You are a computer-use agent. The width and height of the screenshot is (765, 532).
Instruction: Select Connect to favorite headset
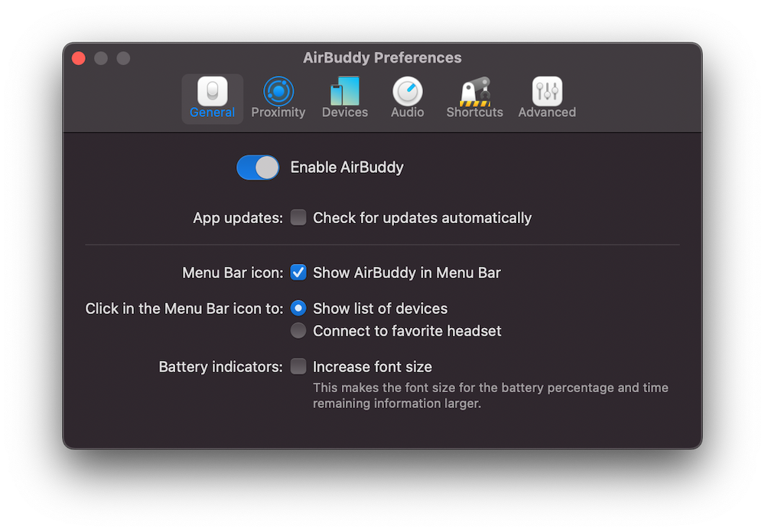(298, 330)
